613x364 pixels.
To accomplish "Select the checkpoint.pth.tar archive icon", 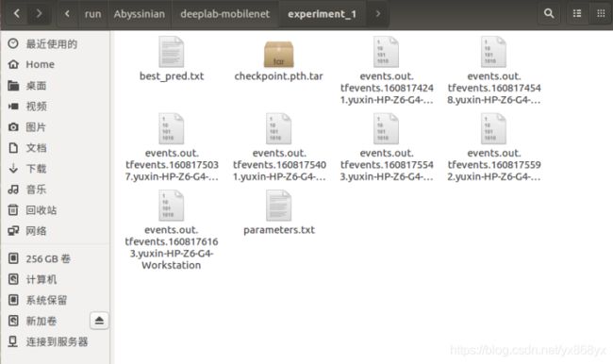I will [279, 54].
